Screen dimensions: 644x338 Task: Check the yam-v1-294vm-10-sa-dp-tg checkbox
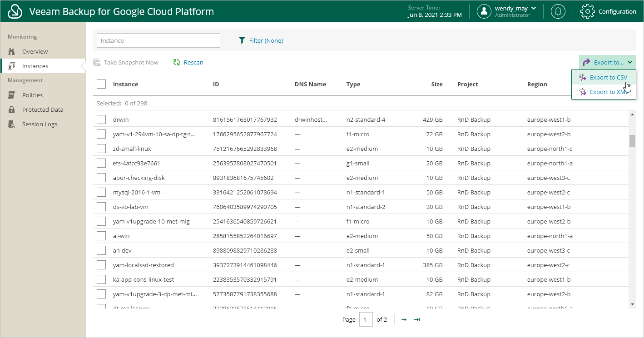[x=101, y=134]
